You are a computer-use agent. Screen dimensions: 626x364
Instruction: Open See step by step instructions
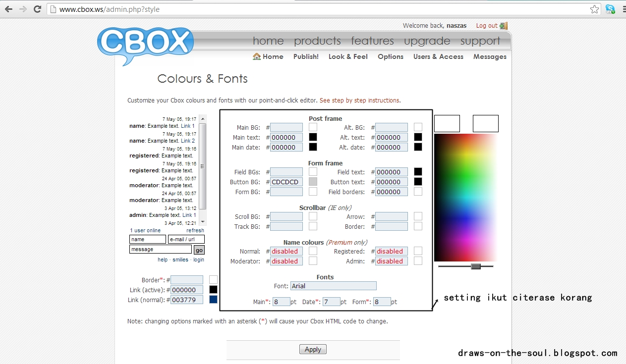click(359, 100)
